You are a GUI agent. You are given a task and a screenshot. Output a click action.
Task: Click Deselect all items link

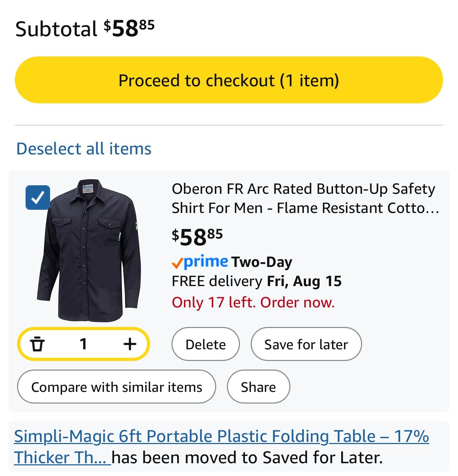coord(84,148)
